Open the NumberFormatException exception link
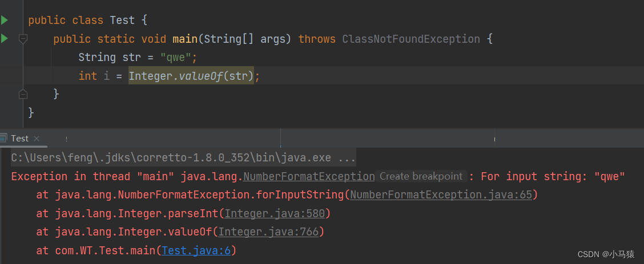This screenshot has width=644, height=264. coord(309,176)
